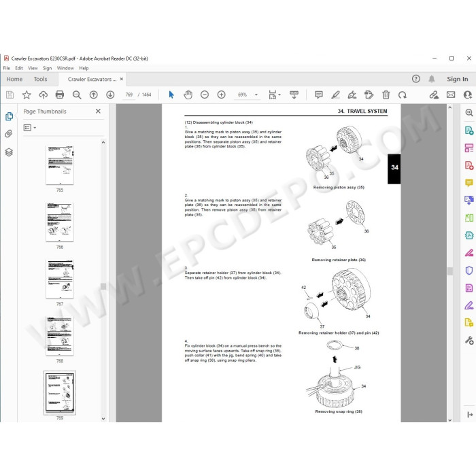
Task: Open the Edit menu
Action: 19,68
